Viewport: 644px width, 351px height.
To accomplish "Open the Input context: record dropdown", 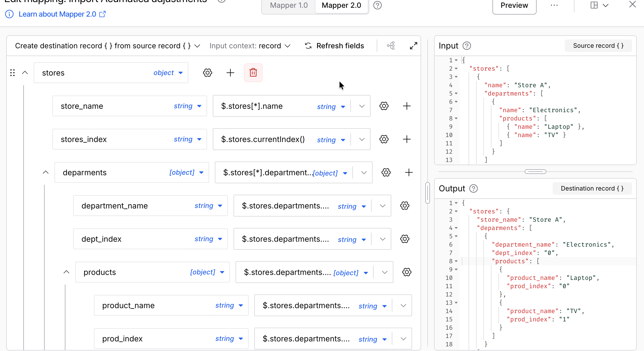I will (x=250, y=46).
